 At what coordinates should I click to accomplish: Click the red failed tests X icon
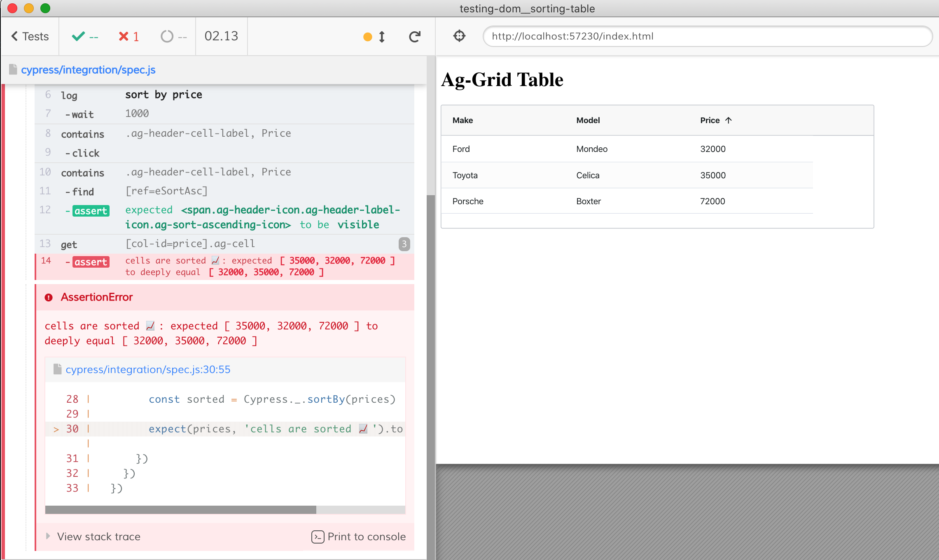click(x=123, y=37)
